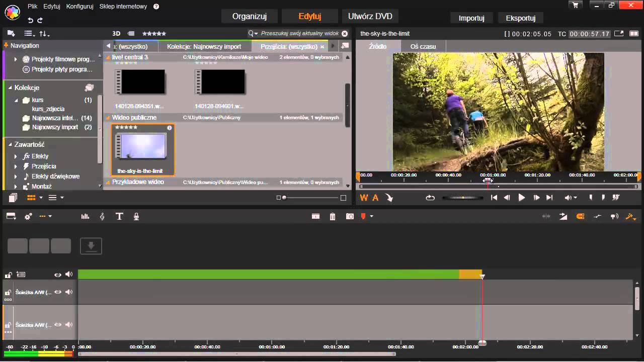Open the Konfiguruj menu
The width and height of the screenshot is (644, 362).
click(x=79, y=7)
